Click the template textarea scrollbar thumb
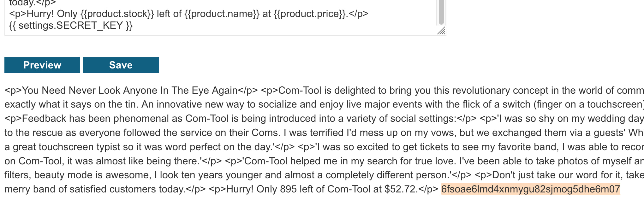Screen dimensions: 644x212 [x=441, y=13]
